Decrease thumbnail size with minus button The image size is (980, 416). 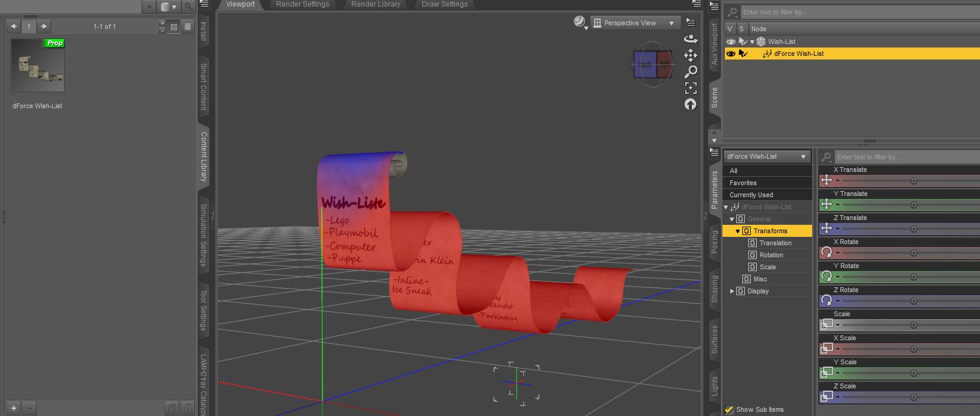(162, 29)
